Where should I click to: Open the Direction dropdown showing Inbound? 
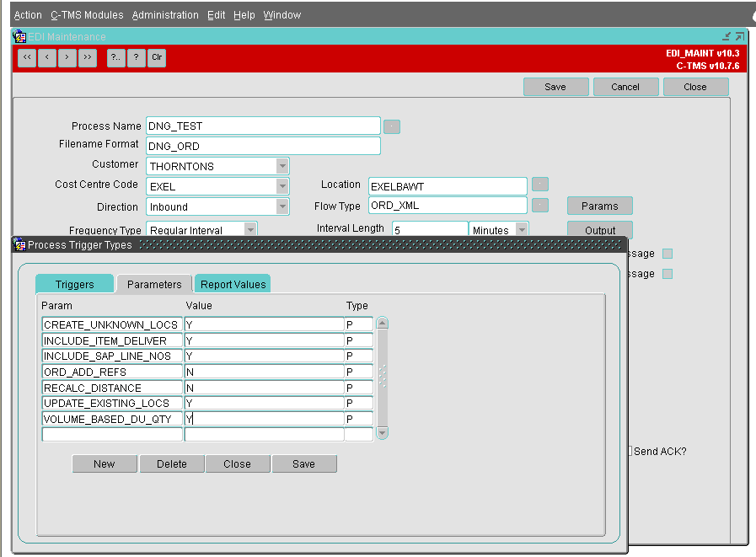(282, 206)
